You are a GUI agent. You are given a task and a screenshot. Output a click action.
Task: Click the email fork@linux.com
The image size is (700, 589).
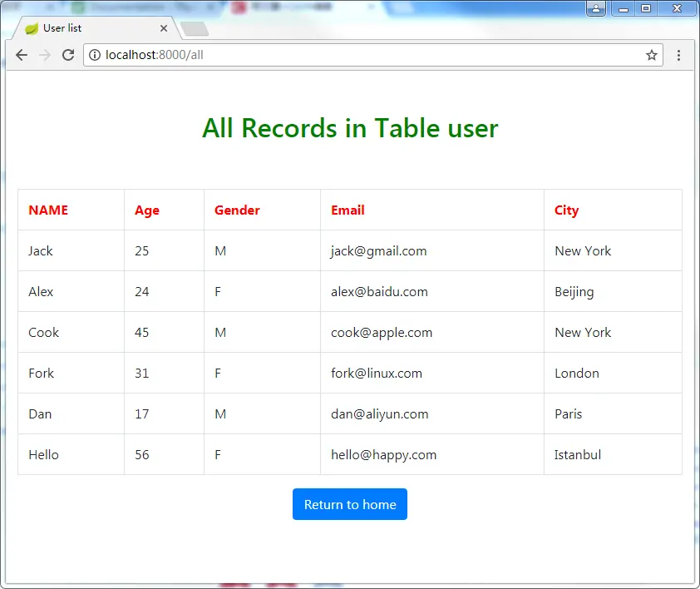pyautogui.click(x=377, y=374)
